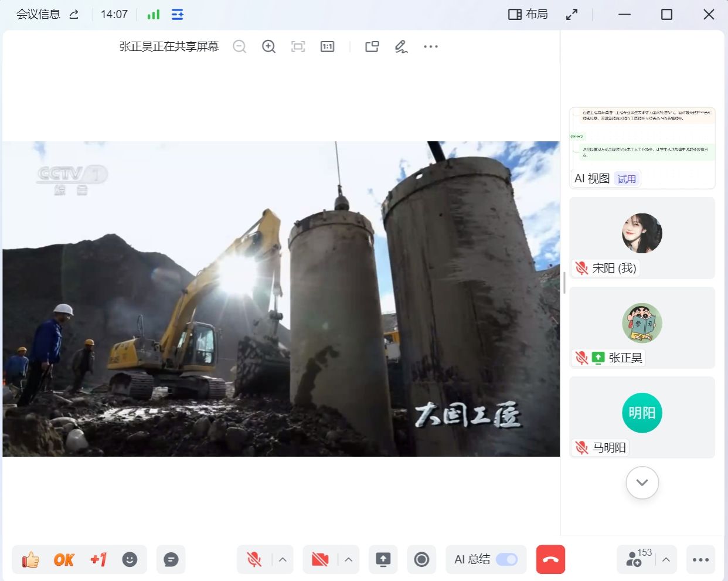The image size is (728, 581).
Task: Pop out shared screen into separate window
Action: (x=372, y=47)
